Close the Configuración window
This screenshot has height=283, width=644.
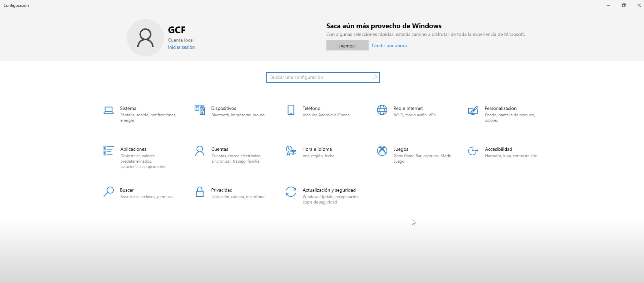coord(639,5)
